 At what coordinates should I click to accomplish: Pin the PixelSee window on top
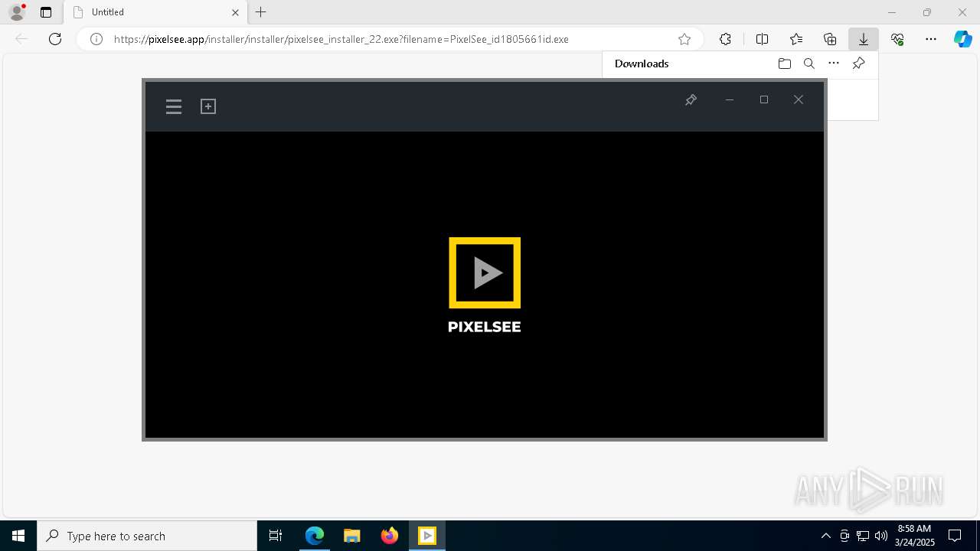click(691, 100)
